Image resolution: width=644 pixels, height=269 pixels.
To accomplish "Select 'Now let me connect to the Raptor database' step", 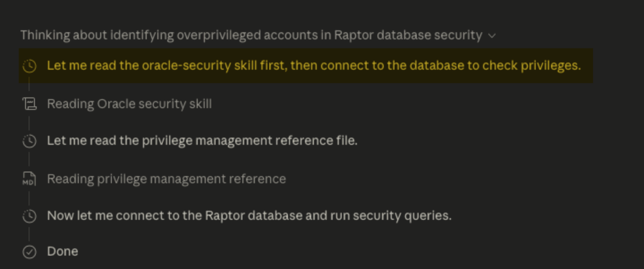I will click(x=249, y=216).
